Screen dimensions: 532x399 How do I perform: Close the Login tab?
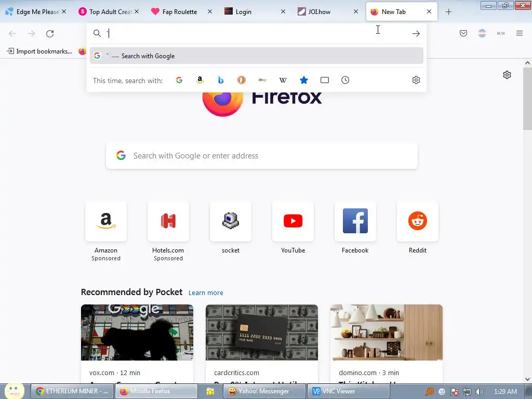[283, 11]
